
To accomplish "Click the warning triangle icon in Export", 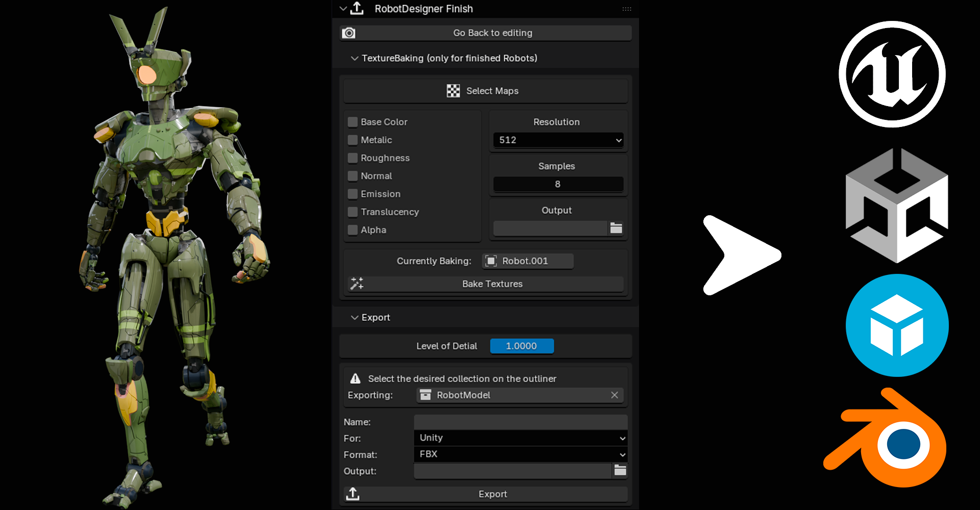I will (x=355, y=378).
